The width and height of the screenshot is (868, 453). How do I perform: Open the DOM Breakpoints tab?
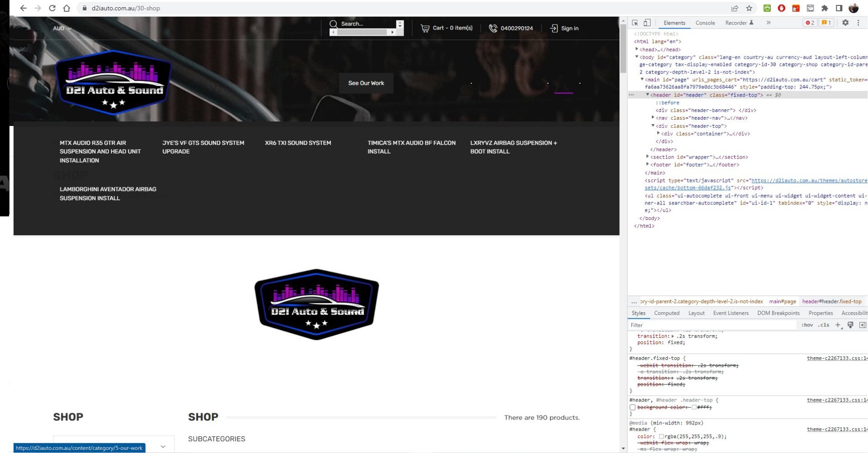[778, 313]
